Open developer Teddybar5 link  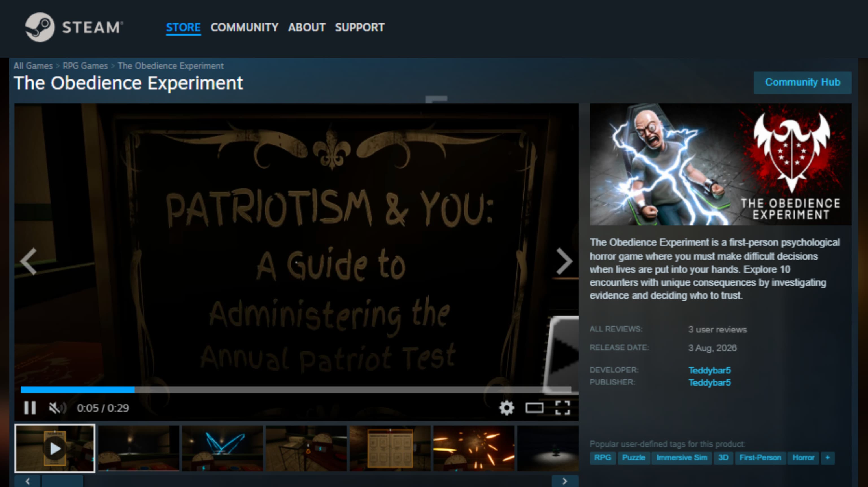point(709,370)
